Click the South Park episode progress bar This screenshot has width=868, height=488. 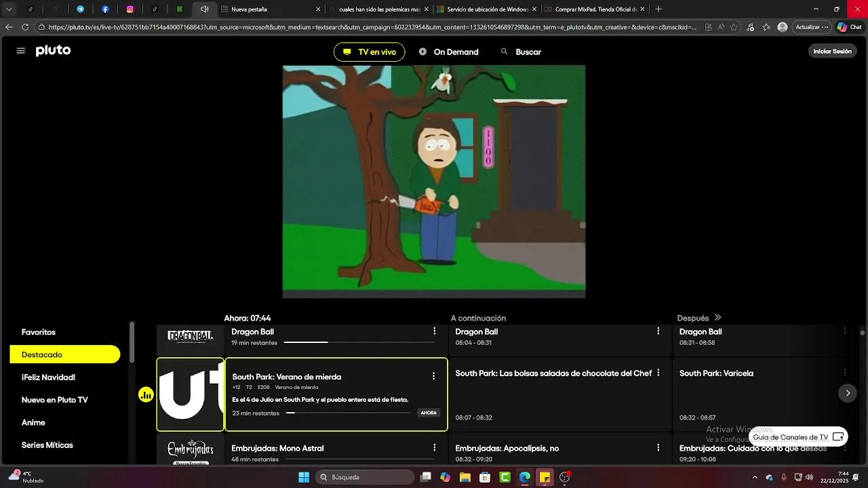pyautogui.click(x=348, y=413)
